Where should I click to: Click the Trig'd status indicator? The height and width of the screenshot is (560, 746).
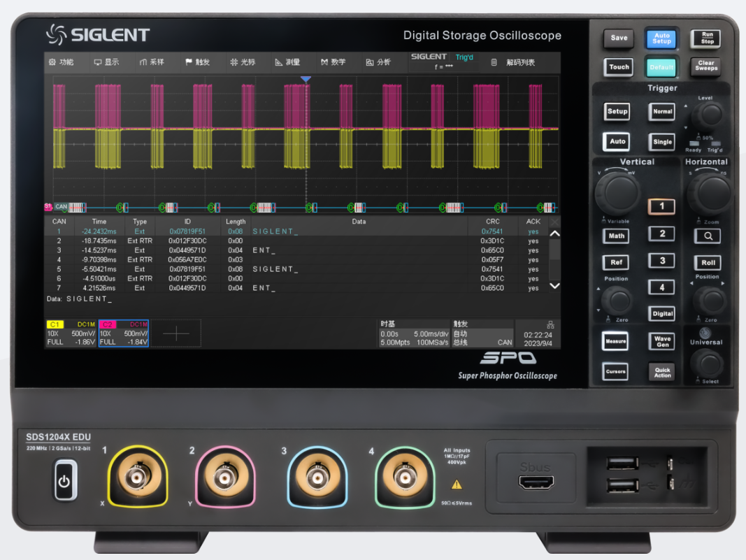[x=464, y=57]
